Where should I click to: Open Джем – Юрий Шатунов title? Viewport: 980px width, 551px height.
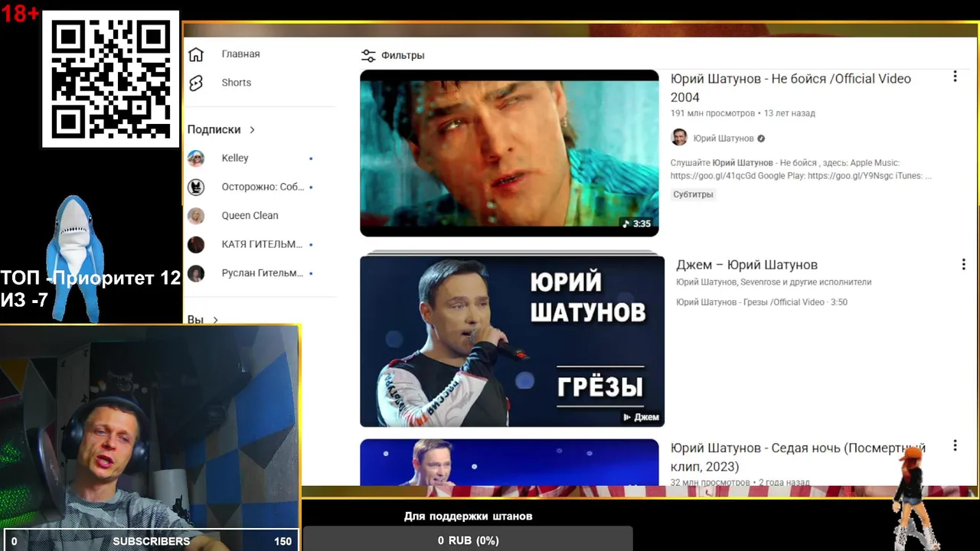(746, 265)
